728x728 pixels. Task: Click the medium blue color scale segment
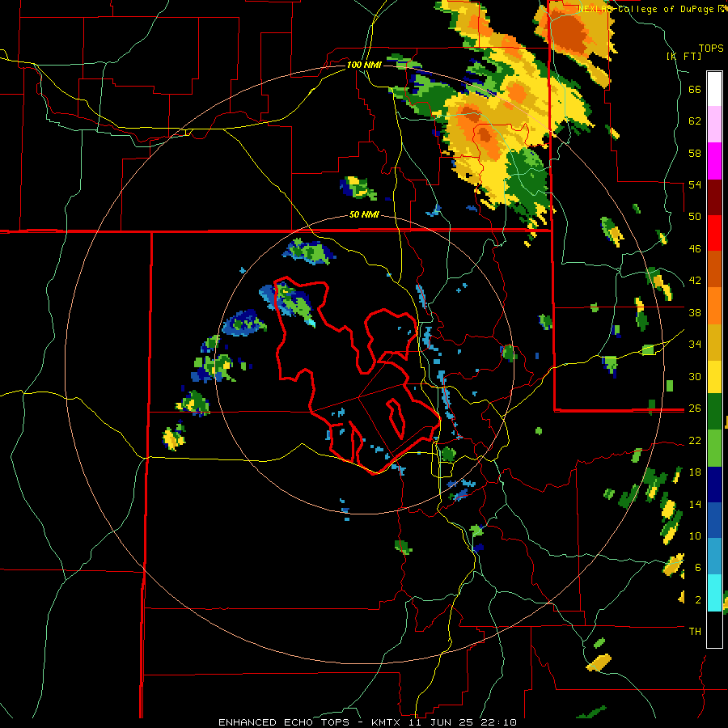point(714,520)
